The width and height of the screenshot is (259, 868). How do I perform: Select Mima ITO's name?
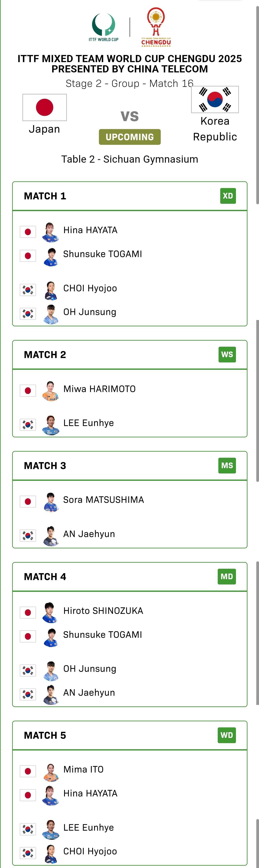pos(83,769)
